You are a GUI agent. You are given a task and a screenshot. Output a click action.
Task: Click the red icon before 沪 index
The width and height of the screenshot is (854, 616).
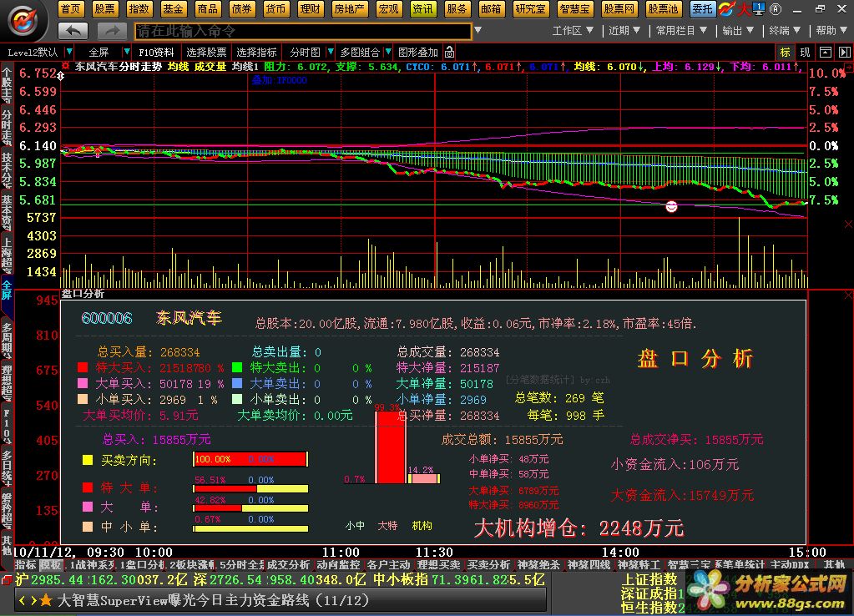point(7,579)
